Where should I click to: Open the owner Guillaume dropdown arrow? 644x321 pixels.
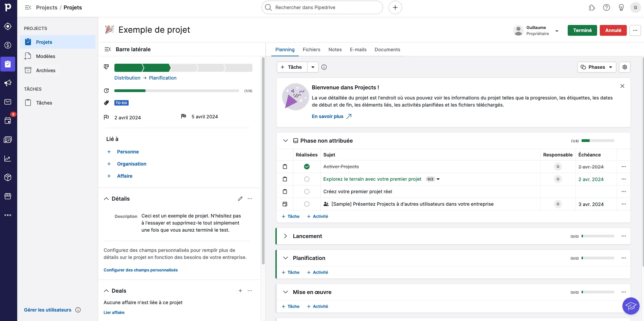coord(557,31)
